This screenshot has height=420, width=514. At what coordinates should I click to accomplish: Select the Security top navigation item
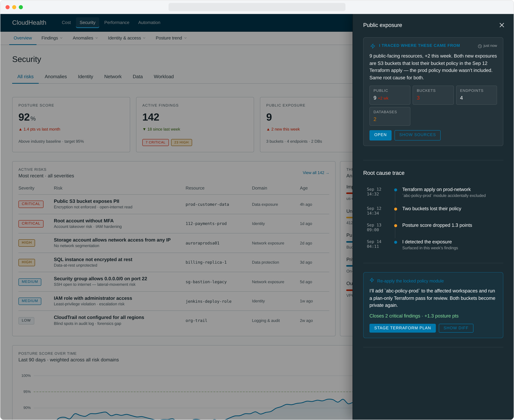pos(87,22)
